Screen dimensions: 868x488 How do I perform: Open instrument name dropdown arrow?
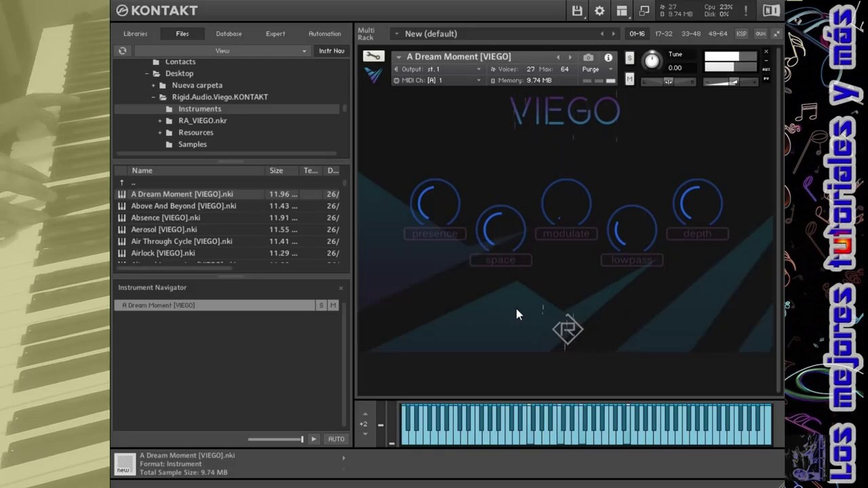(399, 57)
